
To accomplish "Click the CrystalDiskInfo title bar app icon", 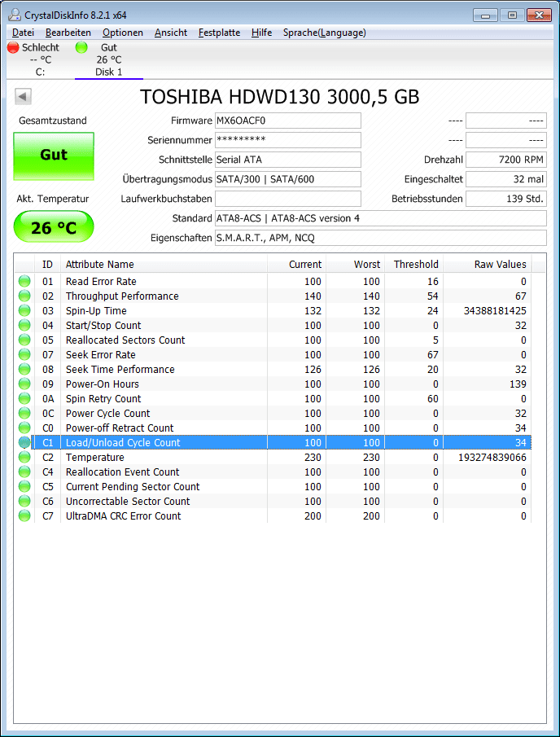I will click(15, 15).
